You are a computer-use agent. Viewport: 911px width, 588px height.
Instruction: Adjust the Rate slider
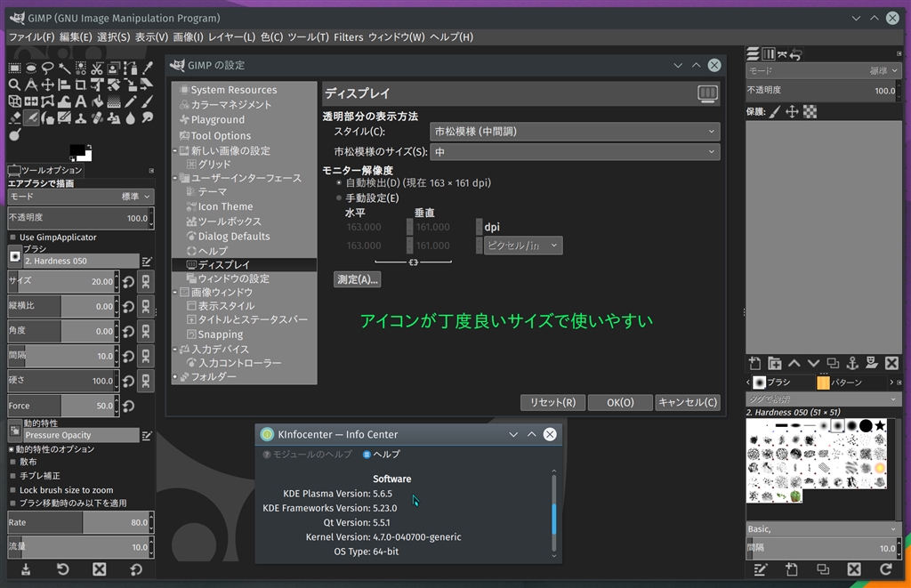[x=80, y=522]
